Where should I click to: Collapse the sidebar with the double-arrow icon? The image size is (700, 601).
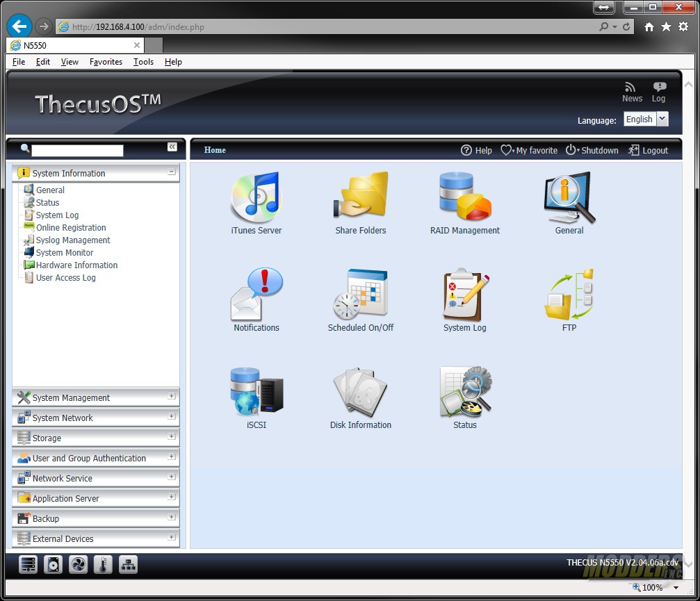(x=172, y=147)
